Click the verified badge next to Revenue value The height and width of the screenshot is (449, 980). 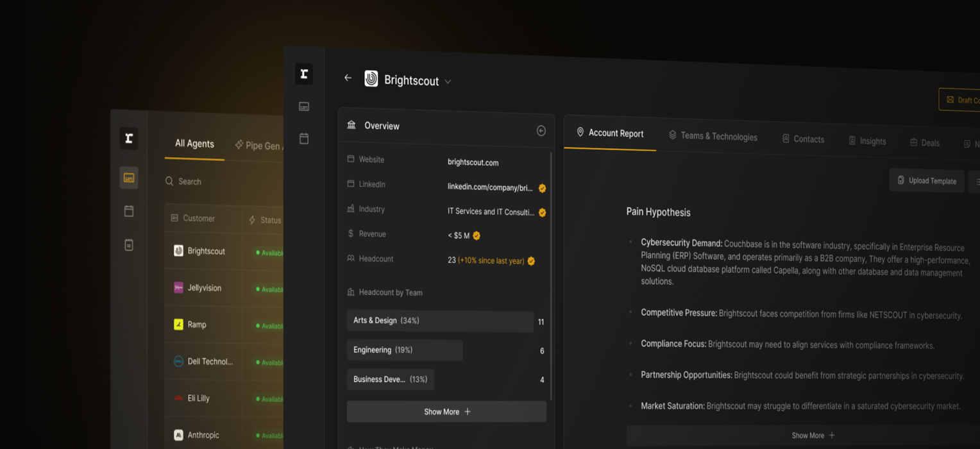pos(477,235)
